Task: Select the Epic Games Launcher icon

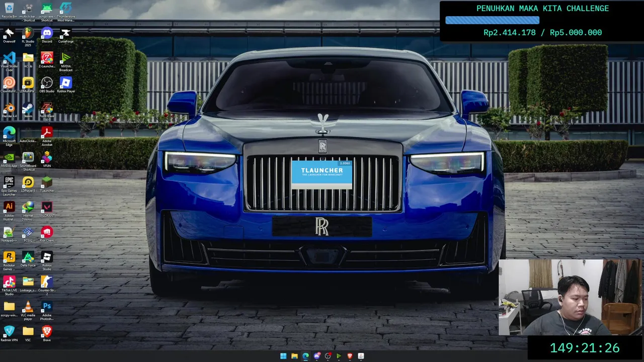Action: tap(9, 186)
